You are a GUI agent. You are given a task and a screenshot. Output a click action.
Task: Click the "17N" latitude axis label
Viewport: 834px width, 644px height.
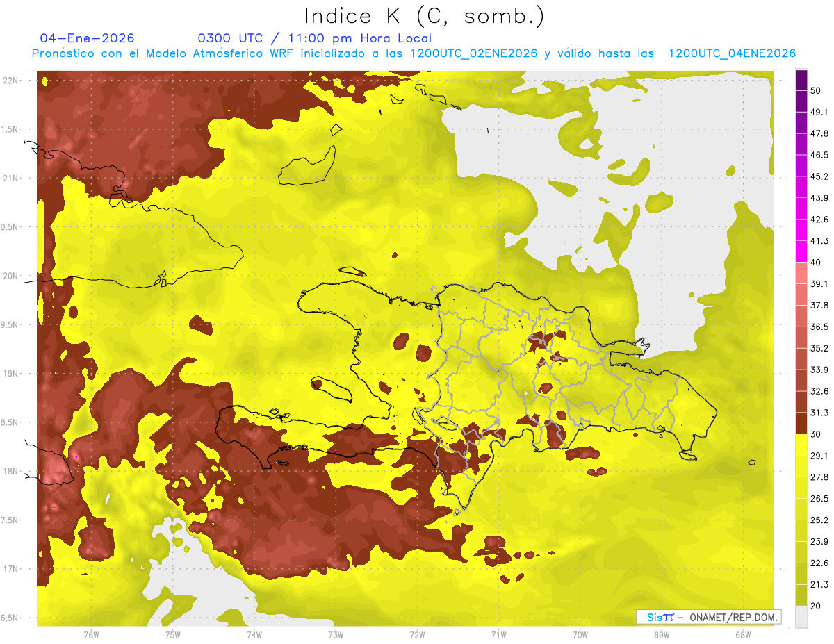[x=10, y=569]
